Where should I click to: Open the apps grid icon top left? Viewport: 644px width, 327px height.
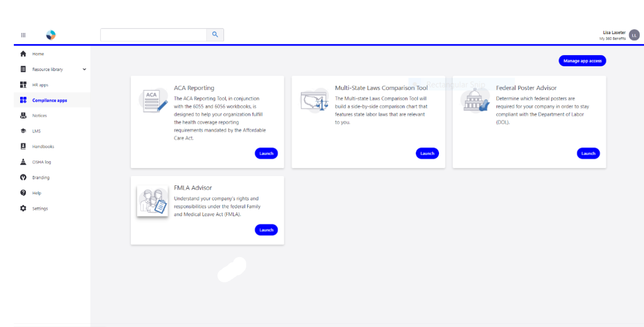[x=23, y=34]
